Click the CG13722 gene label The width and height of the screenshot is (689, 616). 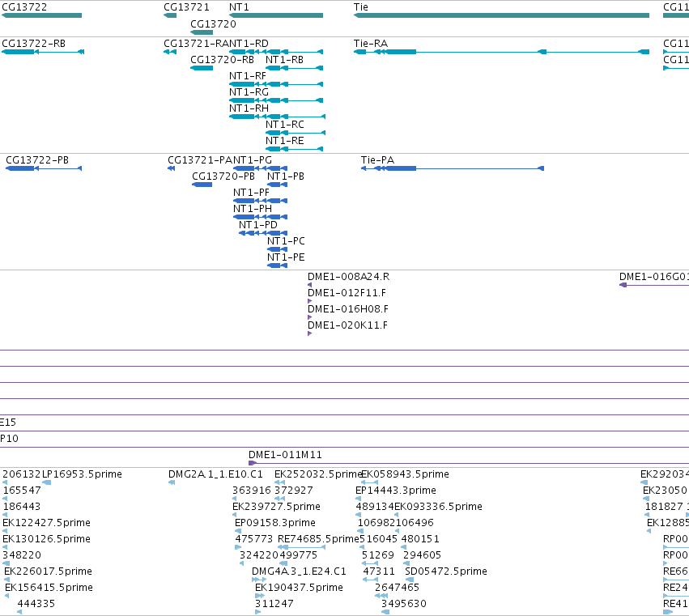[x=24, y=7]
